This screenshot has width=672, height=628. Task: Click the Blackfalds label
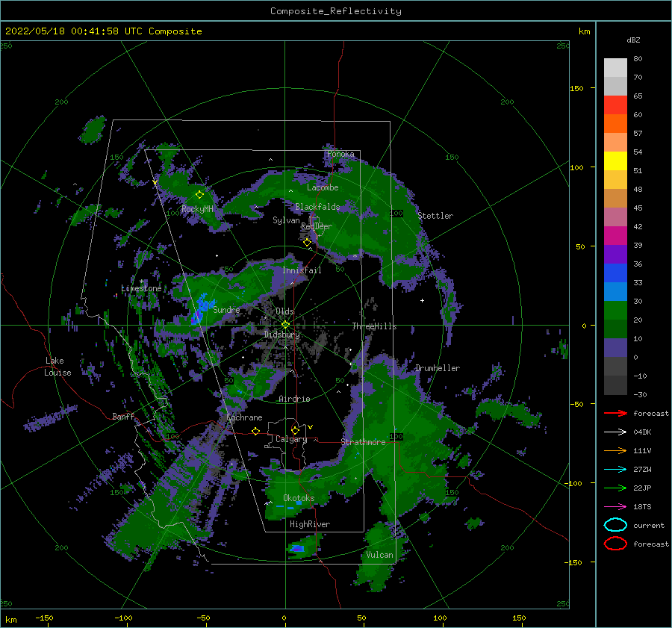point(317,207)
